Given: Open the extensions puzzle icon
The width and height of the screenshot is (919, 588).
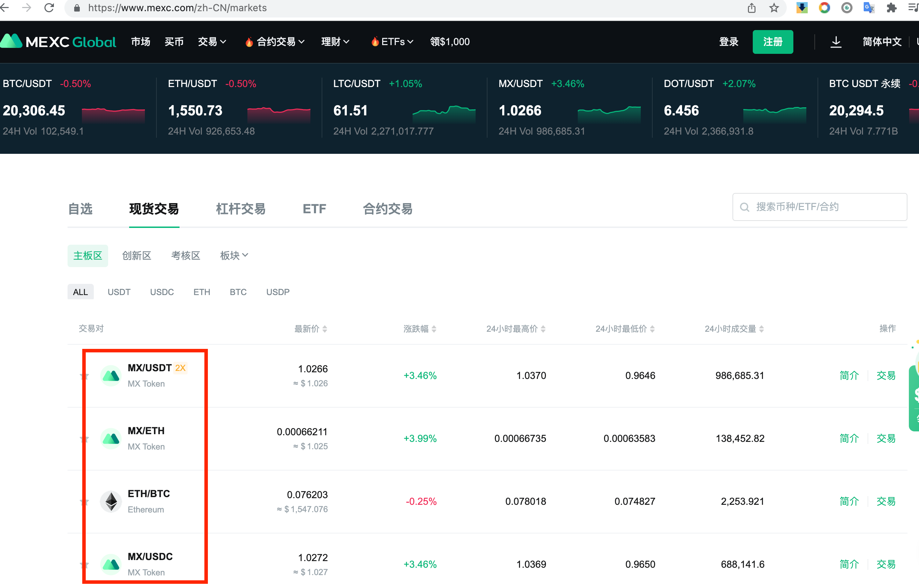Looking at the screenshot, I should [891, 8].
